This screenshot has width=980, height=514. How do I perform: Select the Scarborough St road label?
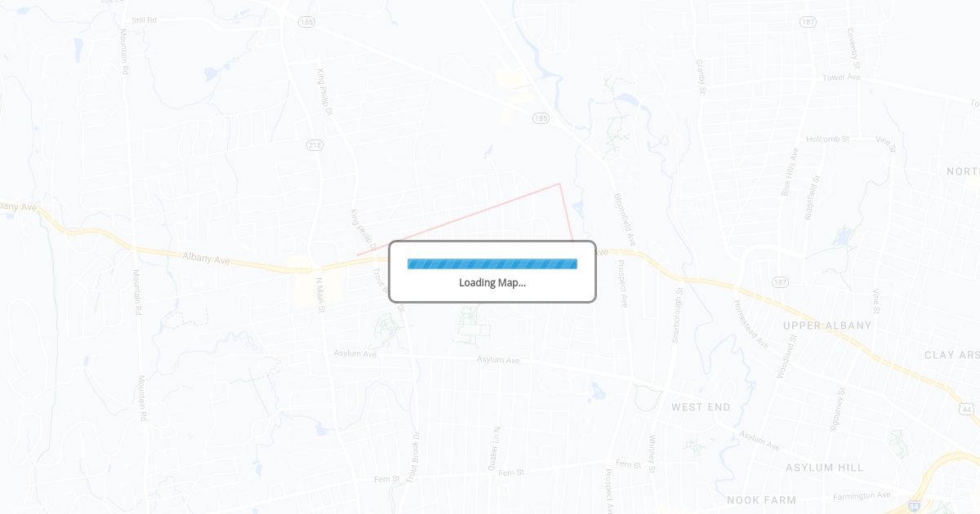point(677,314)
